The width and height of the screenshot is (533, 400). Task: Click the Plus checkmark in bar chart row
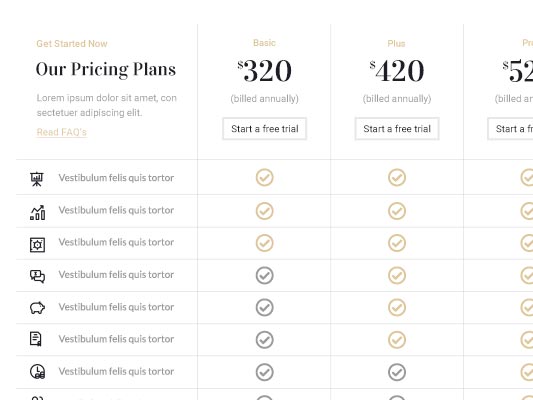(397, 211)
